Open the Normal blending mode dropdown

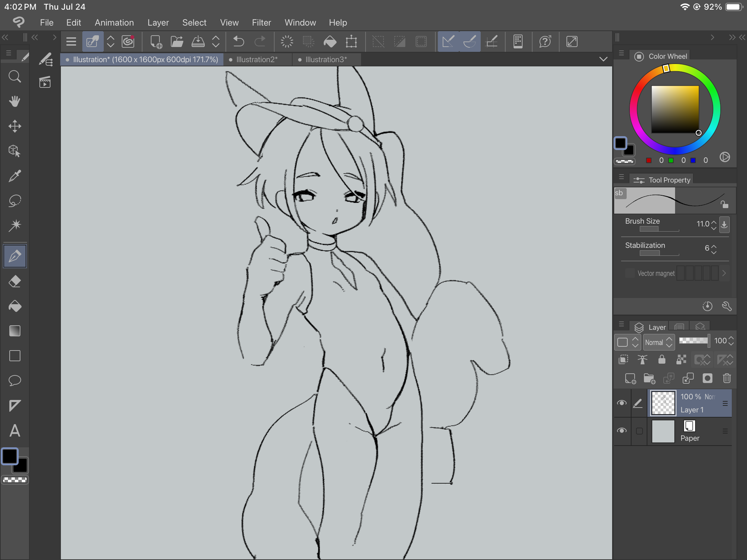(x=659, y=342)
